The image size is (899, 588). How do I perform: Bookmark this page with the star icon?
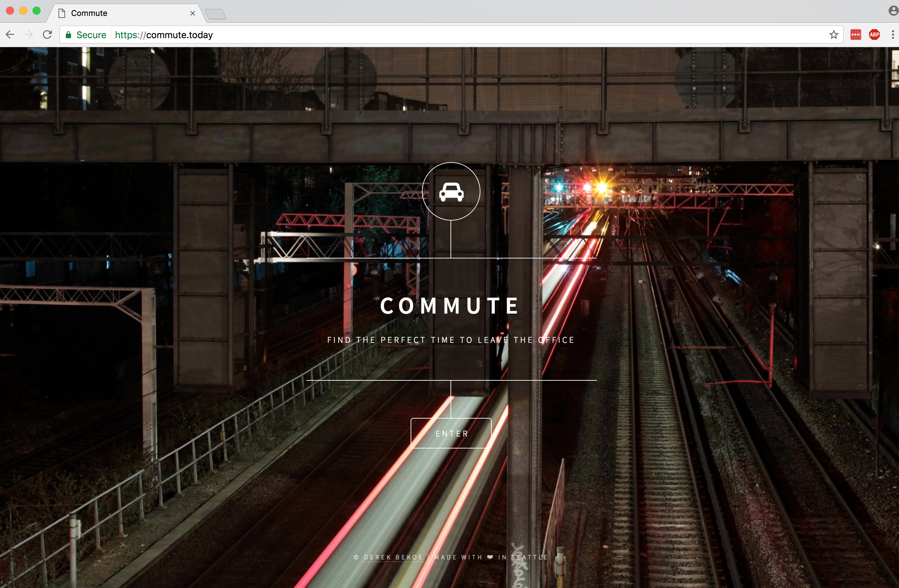[834, 35]
